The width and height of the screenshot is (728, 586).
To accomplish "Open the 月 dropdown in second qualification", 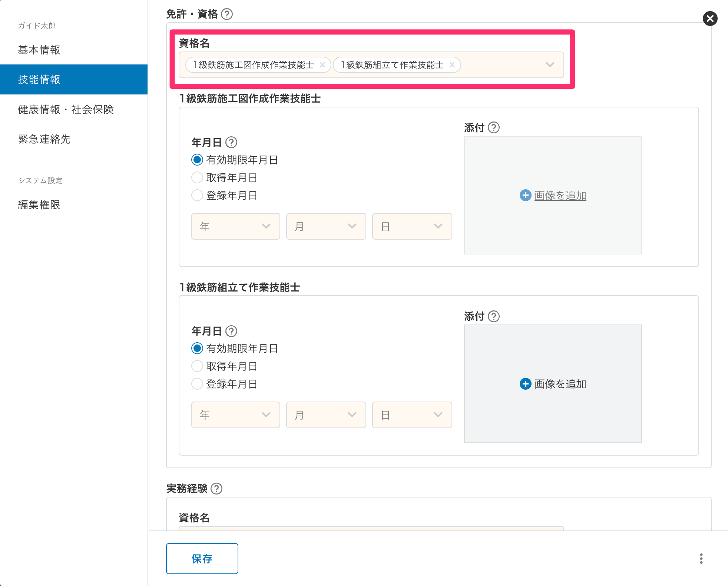I will pos(326,415).
